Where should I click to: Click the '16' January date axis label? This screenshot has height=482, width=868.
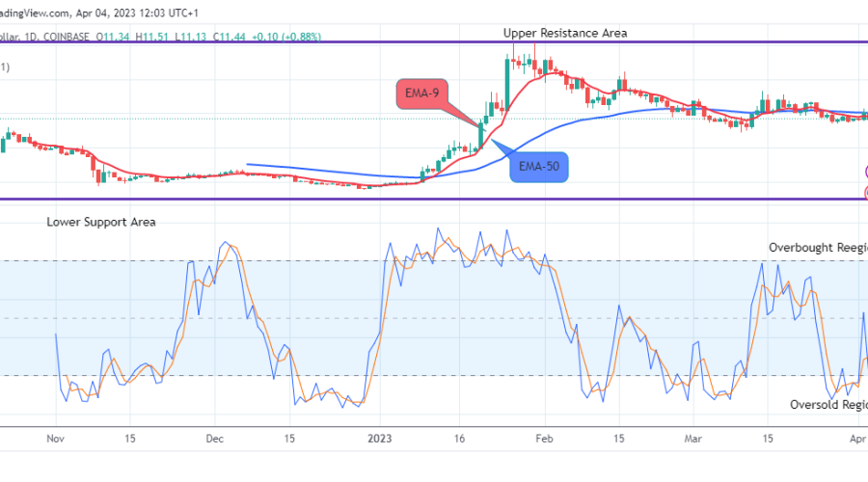(459, 439)
